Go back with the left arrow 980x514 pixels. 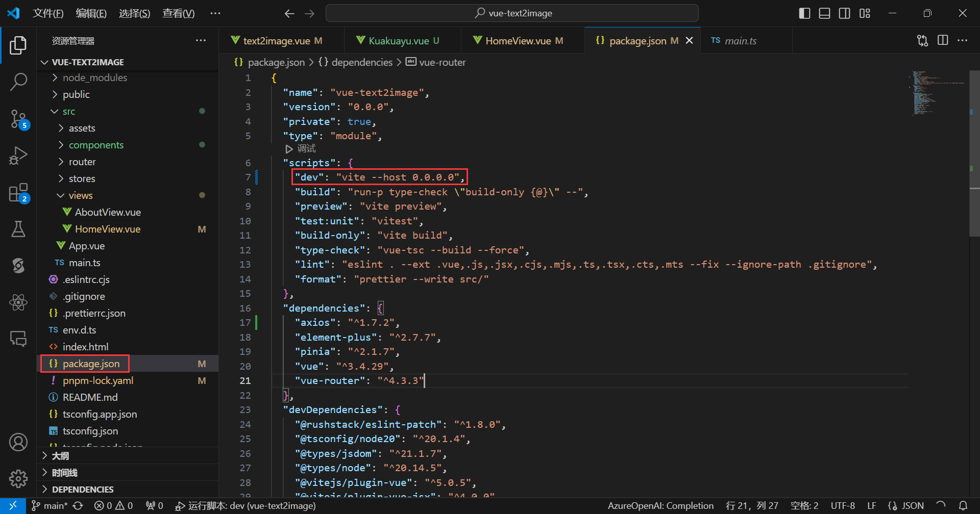pyautogui.click(x=289, y=13)
